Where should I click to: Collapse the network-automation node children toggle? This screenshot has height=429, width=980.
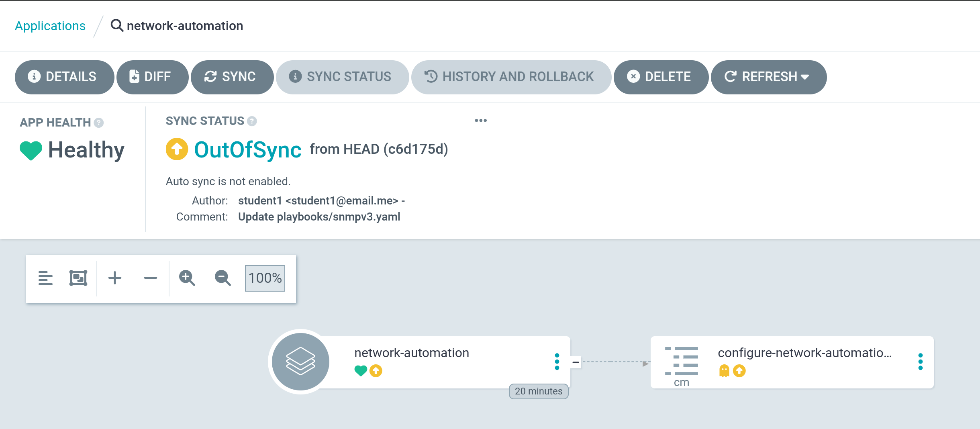pos(576,362)
